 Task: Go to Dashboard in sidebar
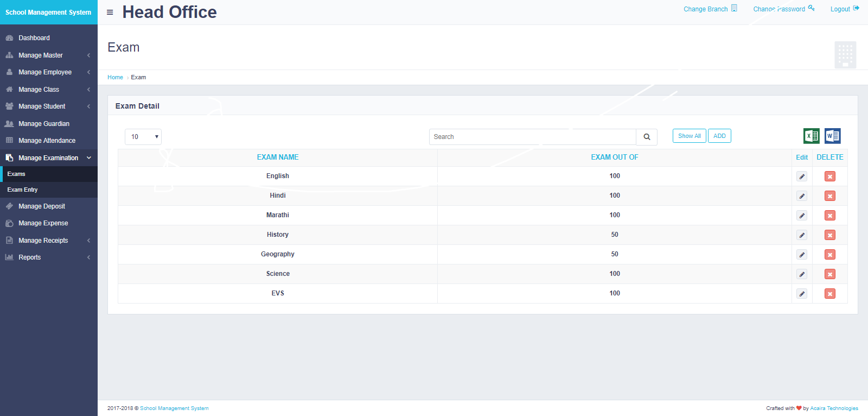(34, 38)
